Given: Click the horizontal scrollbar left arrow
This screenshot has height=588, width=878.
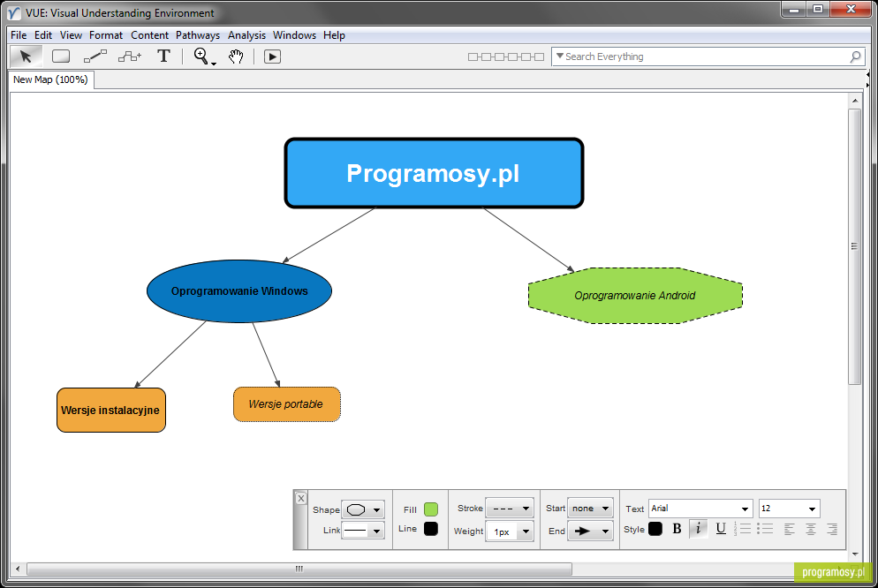Looking at the screenshot, I should 18,569.
